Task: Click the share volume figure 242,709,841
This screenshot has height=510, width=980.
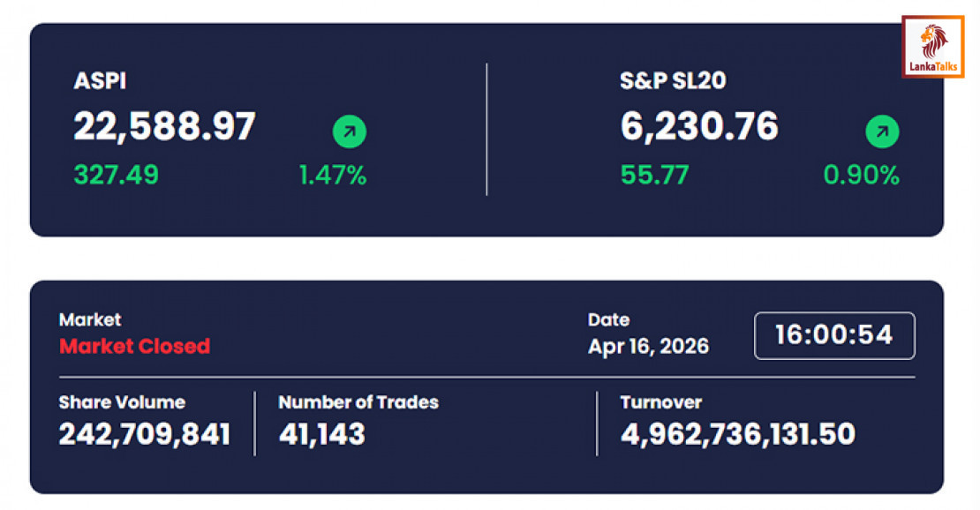Action: click(x=145, y=434)
